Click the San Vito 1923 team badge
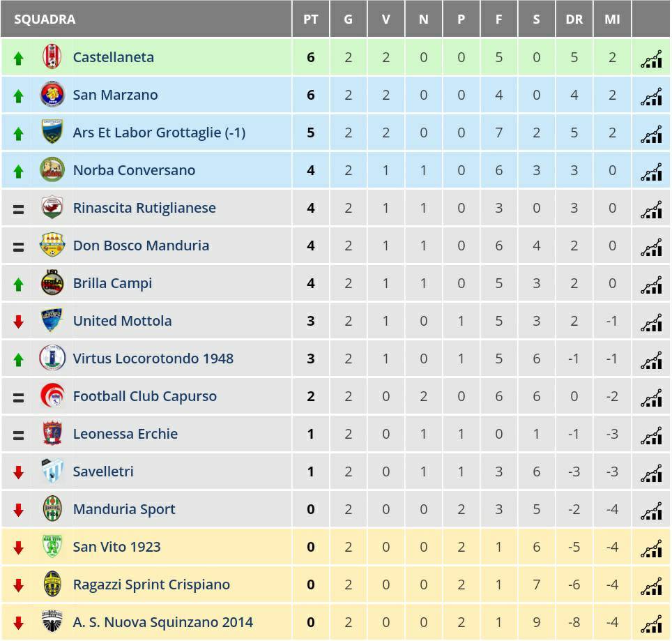Image resolution: width=672 pixels, height=641 pixels. (52, 546)
